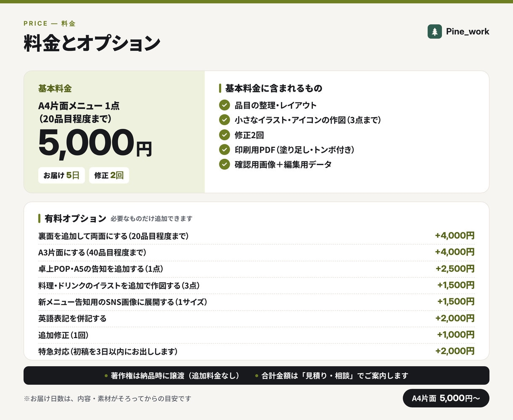Click 合計金額は「見積り・相談」 notice
The width and height of the screenshot is (513, 420).
pyautogui.click(x=335, y=376)
